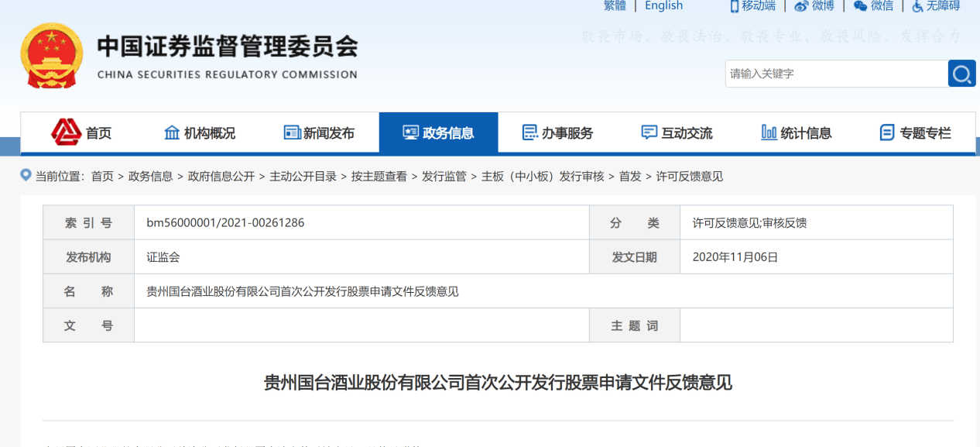
Task: Go to 按主题查看 in breadcrumb
Action: (379, 177)
